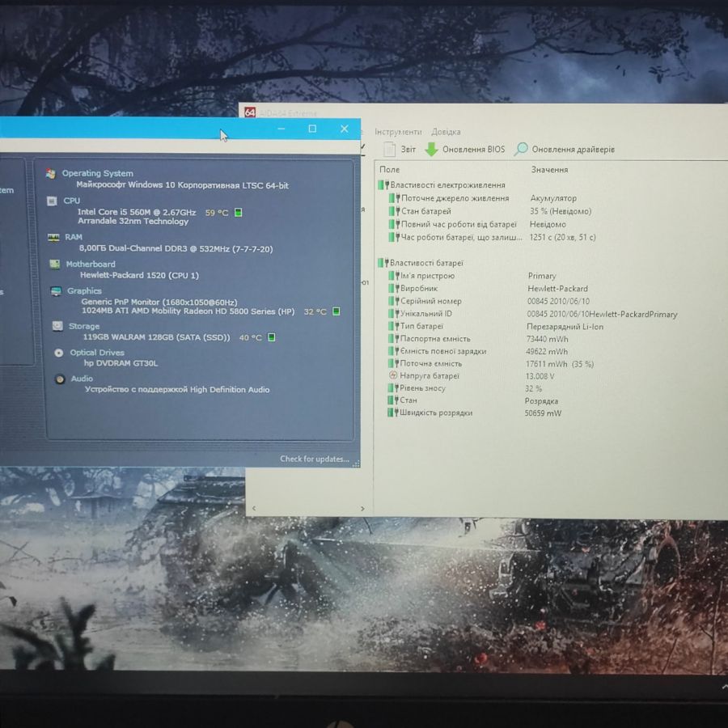Click the Optical Drives disc icon

[59, 353]
